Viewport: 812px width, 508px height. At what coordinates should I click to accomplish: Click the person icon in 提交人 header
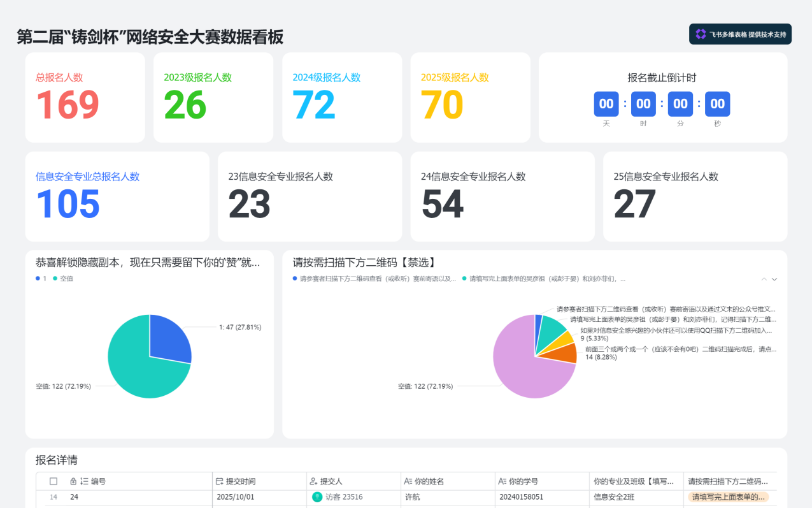[313, 482]
